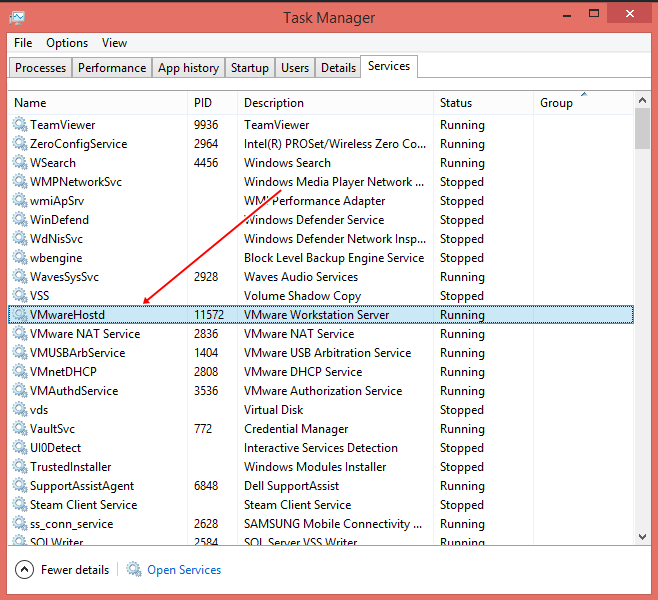Screen dimensions: 658x600
Task: Click the gear icon beside TrustedInstaller
Action: click(x=20, y=467)
